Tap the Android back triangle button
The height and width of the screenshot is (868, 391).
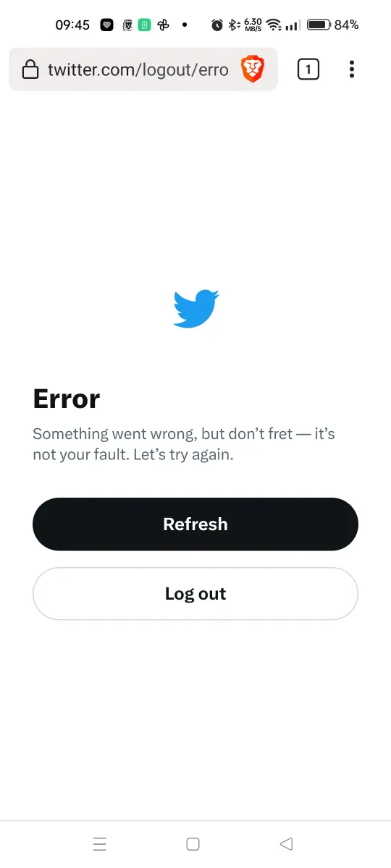click(286, 843)
